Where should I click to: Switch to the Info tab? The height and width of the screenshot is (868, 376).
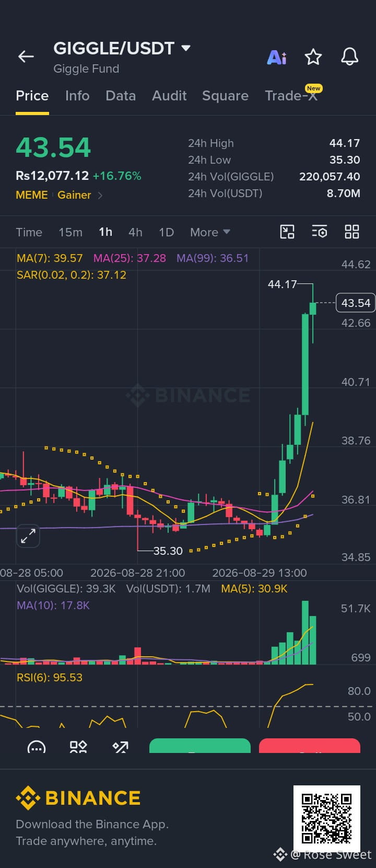coord(77,96)
